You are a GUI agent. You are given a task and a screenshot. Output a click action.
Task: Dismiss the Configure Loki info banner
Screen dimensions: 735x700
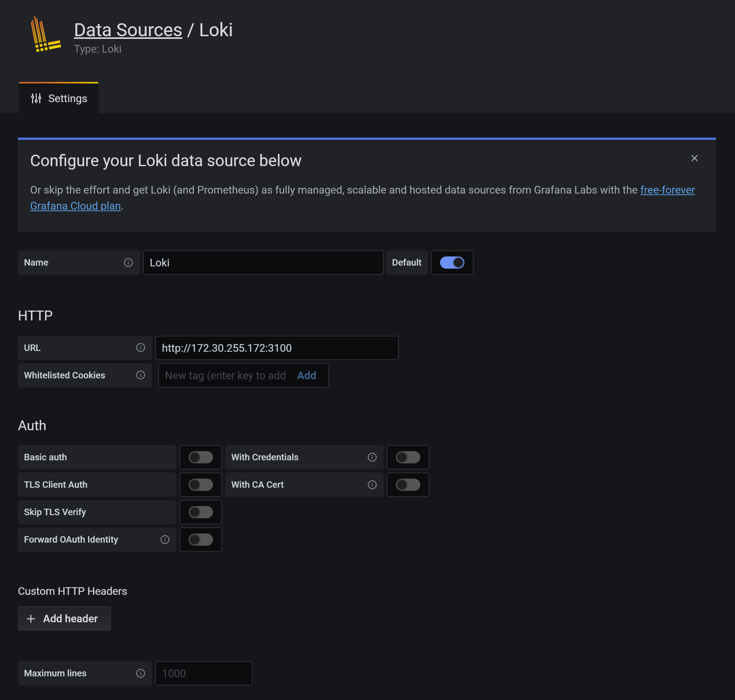[x=695, y=158]
